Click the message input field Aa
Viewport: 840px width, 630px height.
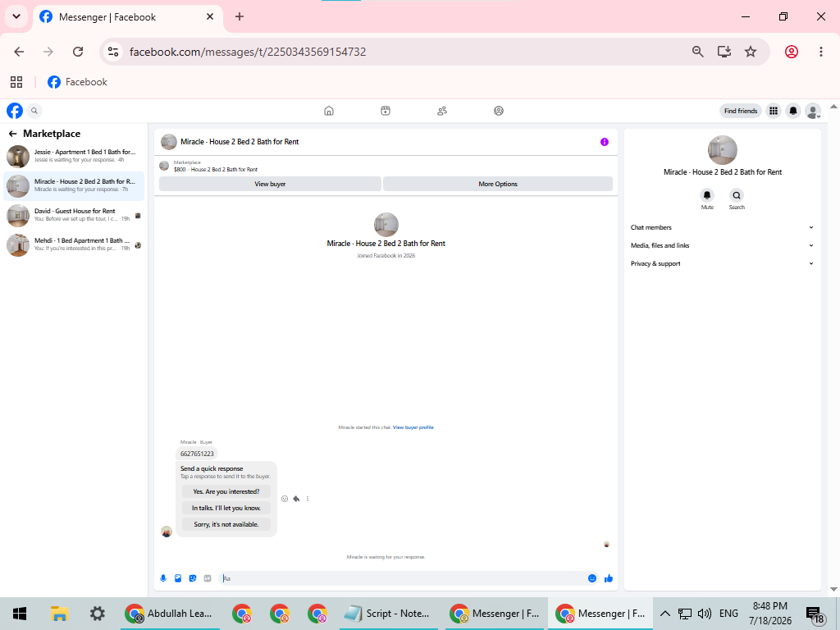pyautogui.click(x=403, y=578)
